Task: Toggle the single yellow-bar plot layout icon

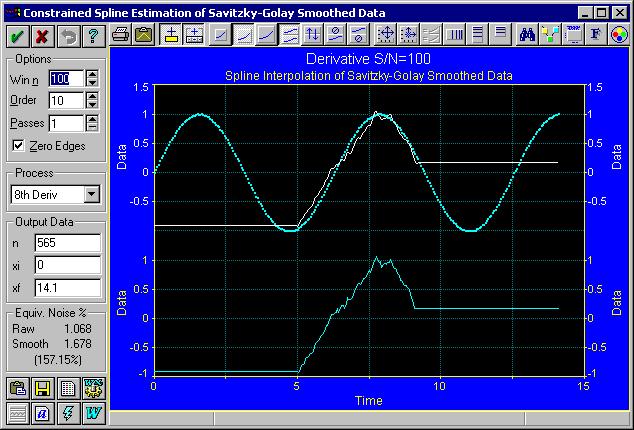Action: point(171,35)
